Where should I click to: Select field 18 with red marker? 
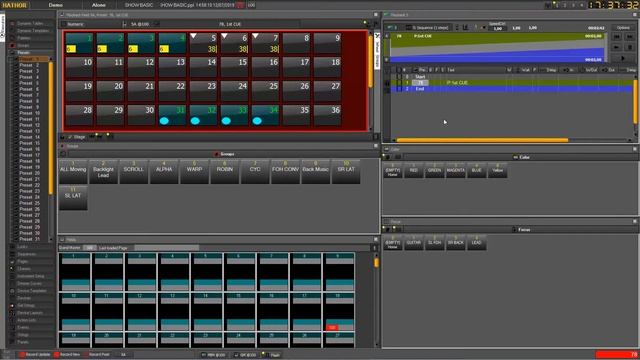339,311
